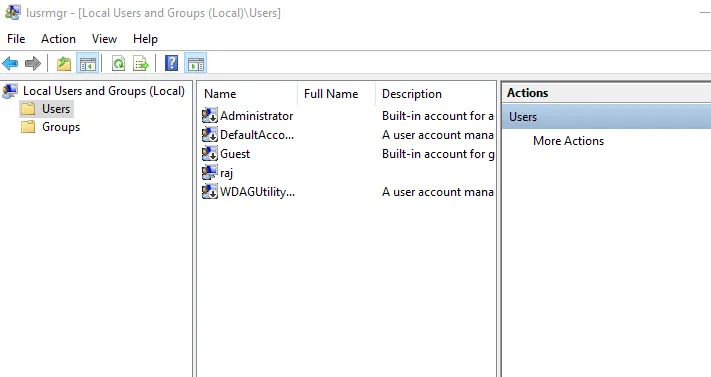Click the Guest account icon
Image resolution: width=711 pixels, height=377 pixels.
tap(209, 154)
